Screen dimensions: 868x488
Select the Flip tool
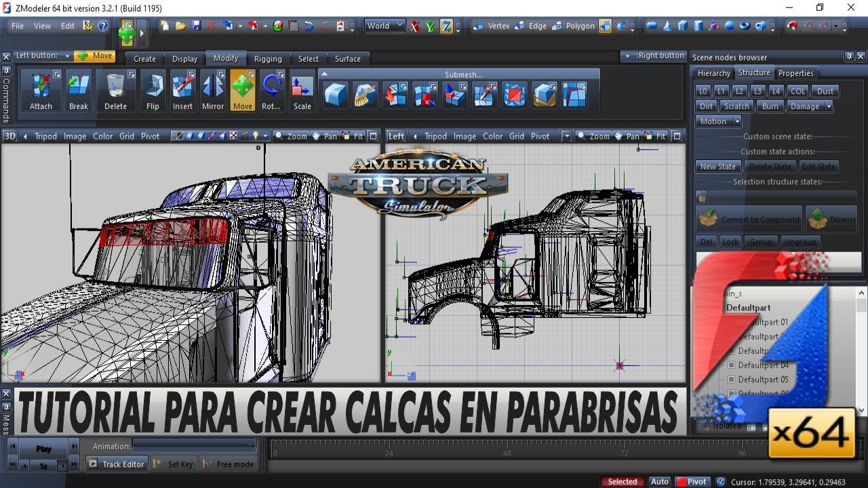[x=153, y=90]
